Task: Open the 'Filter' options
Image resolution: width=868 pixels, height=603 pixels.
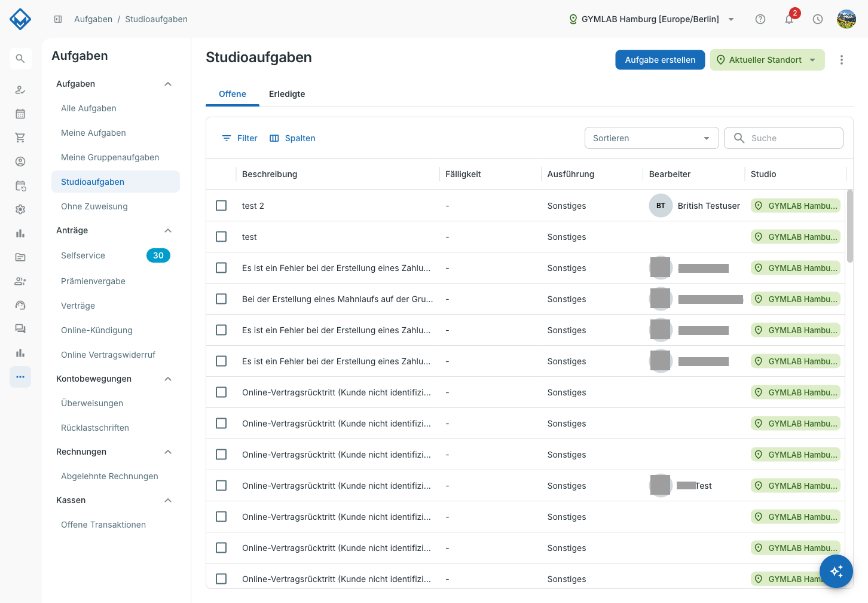Action: pyautogui.click(x=240, y=138)
